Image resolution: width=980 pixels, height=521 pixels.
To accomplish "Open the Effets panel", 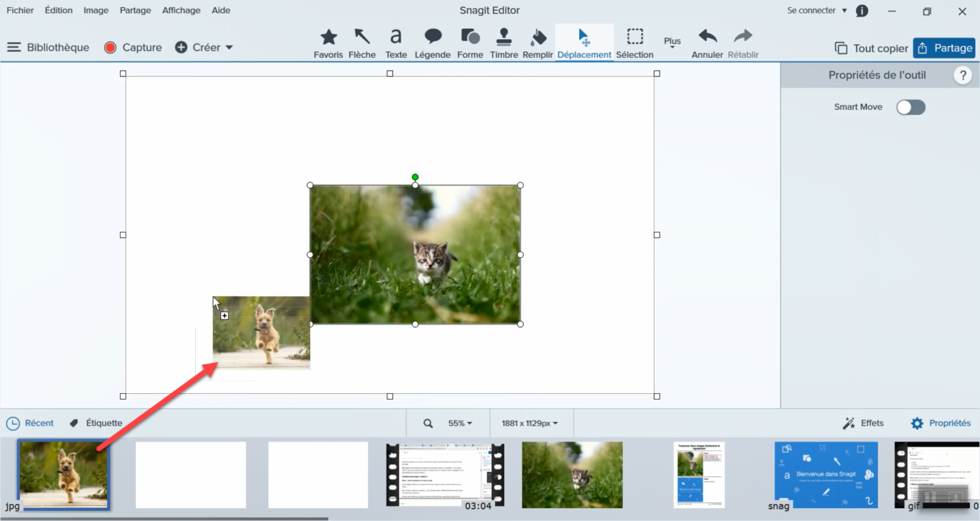I will [x=863, y=423].
